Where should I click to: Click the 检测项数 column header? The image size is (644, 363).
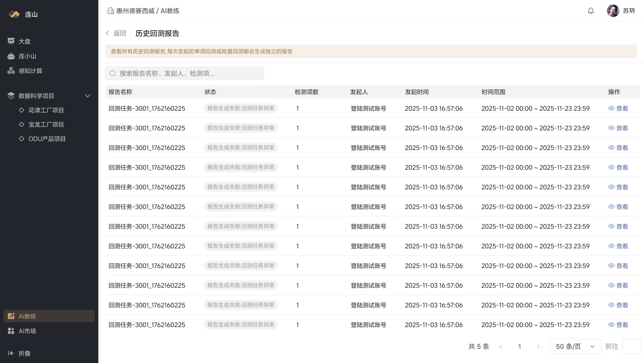307,92
